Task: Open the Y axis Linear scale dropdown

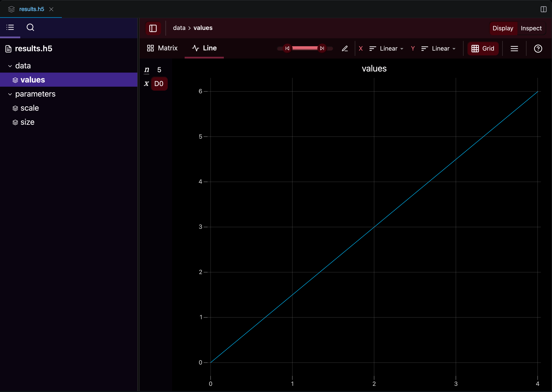Action: (x=438, y=49)
